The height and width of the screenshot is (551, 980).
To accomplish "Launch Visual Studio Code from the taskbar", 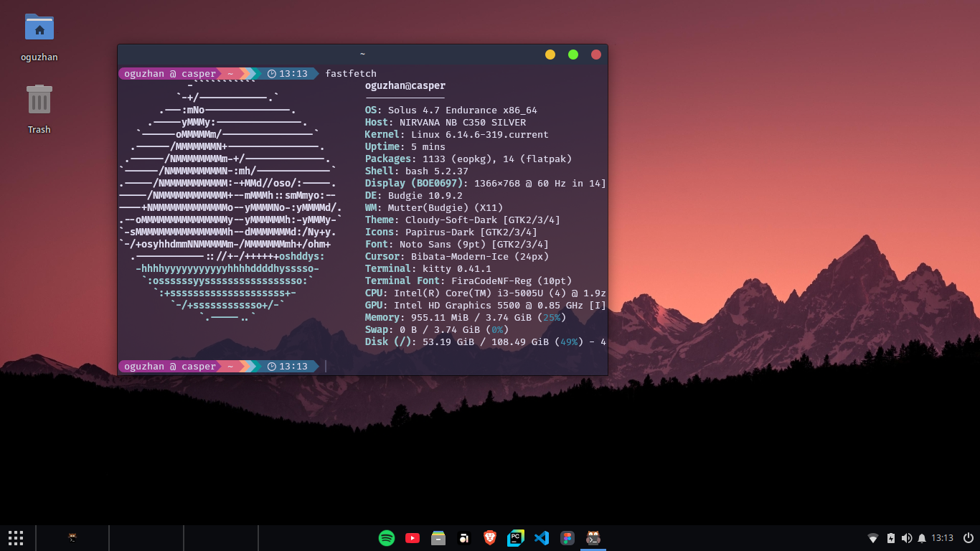I will [542, 537].
